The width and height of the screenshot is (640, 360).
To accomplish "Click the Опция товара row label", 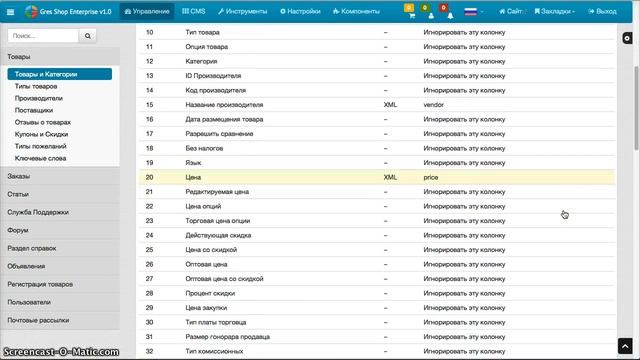I will coord(207,47).
